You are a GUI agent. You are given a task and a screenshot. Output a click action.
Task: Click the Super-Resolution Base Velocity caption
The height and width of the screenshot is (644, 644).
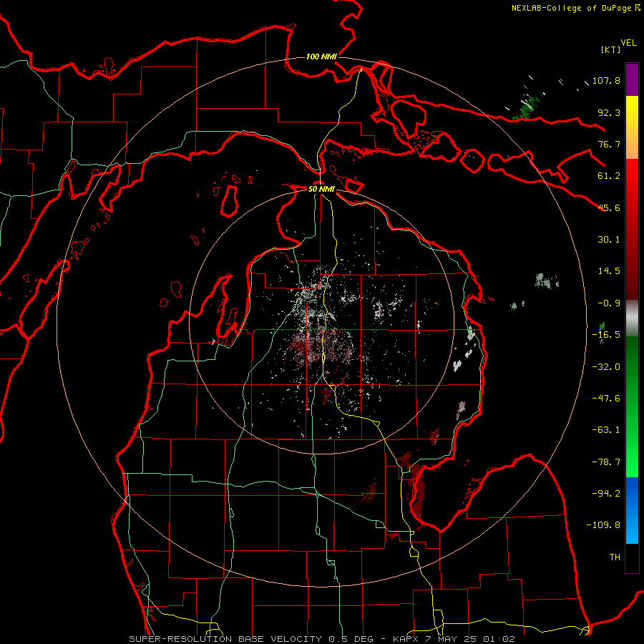(321, 639)
